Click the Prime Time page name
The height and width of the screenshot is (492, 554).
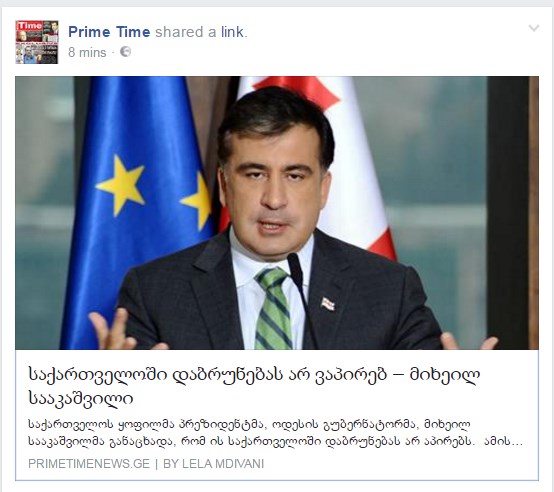point(109,32)
